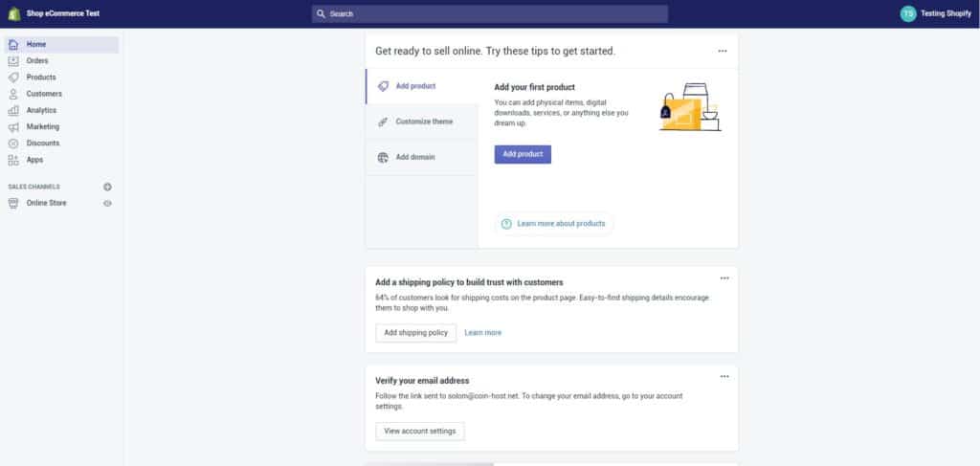Open Home in the sidebar

tap(61, 44)
